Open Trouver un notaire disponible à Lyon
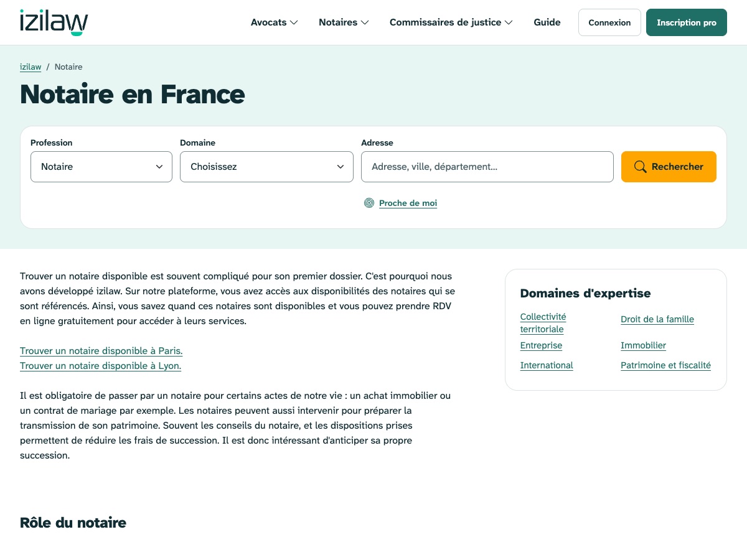This screenshot has height=560, width=747. pyautogui.click(x=101, y=366)
